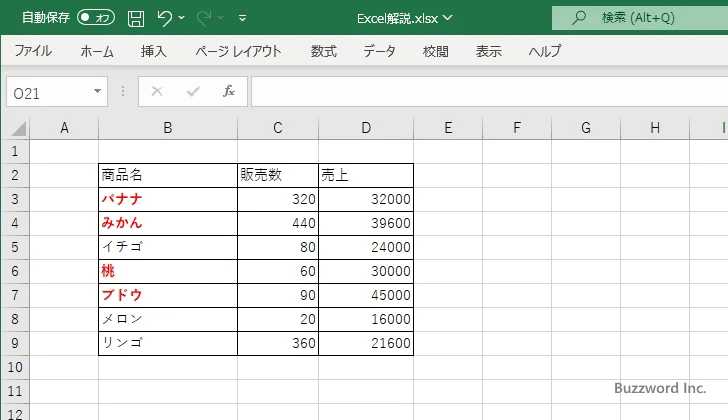This screenshot has width=728, height=420.
Task: Click the Undo arrow icon
Action: click(166, 18)
